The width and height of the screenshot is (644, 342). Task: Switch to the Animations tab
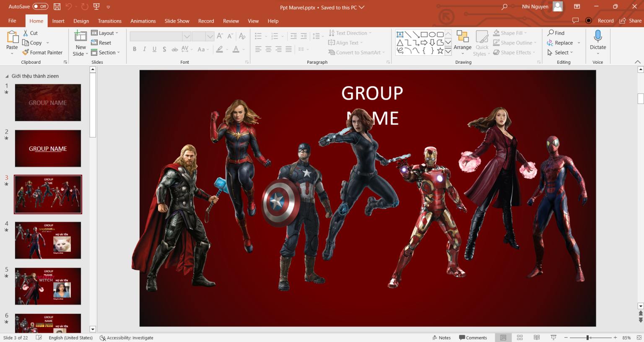point(143,21)
